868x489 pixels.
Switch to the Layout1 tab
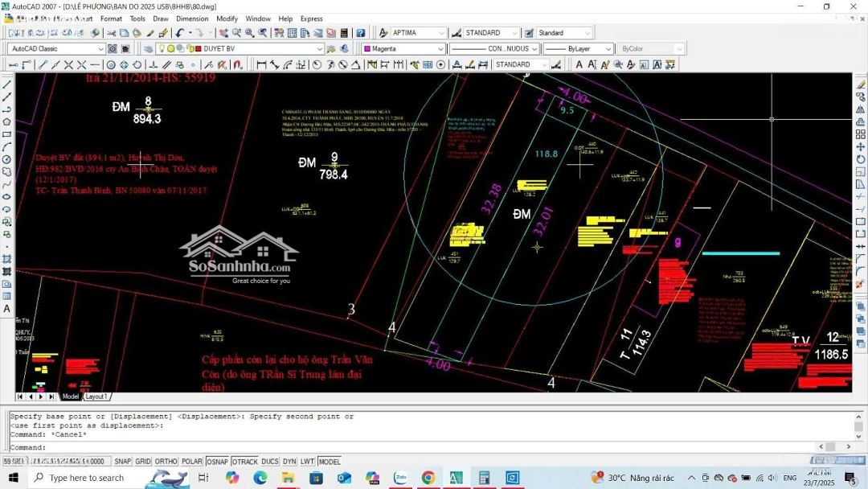(96, 397)
